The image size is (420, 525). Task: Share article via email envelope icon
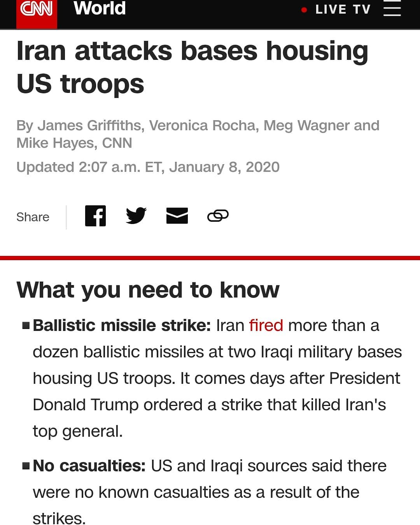click(177, 215)
